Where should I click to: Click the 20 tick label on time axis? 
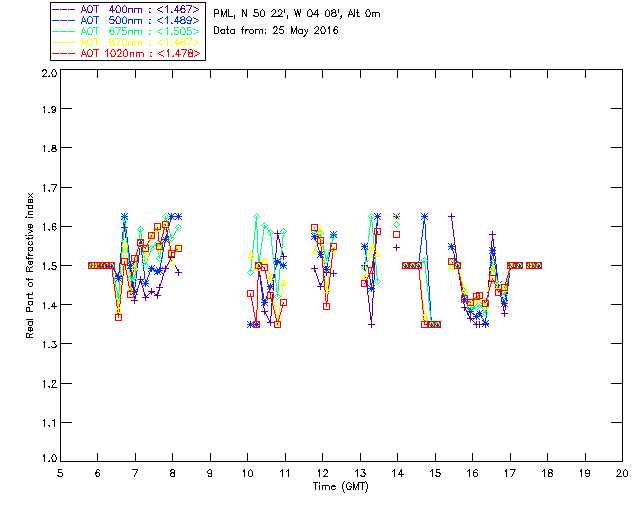click(622, 474)
